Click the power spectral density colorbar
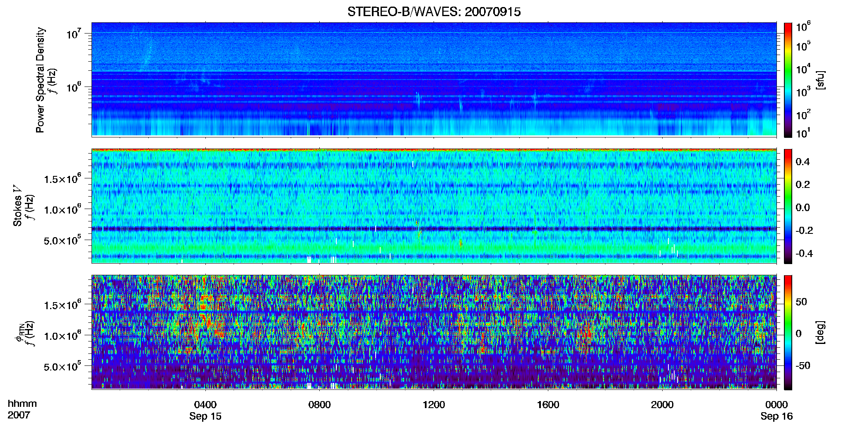This screenshot has height=447, width=868. coord(788,80)
